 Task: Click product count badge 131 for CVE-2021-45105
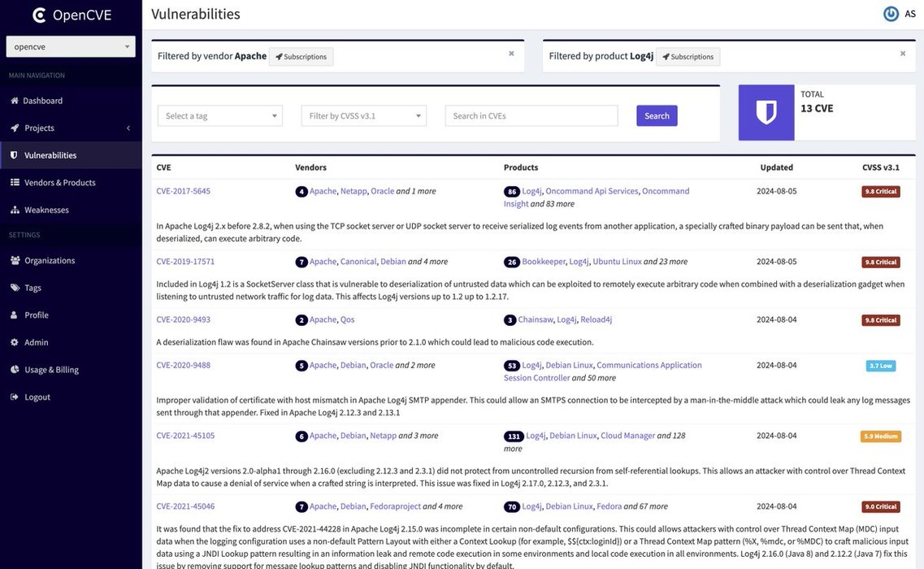tap(514, 437)
